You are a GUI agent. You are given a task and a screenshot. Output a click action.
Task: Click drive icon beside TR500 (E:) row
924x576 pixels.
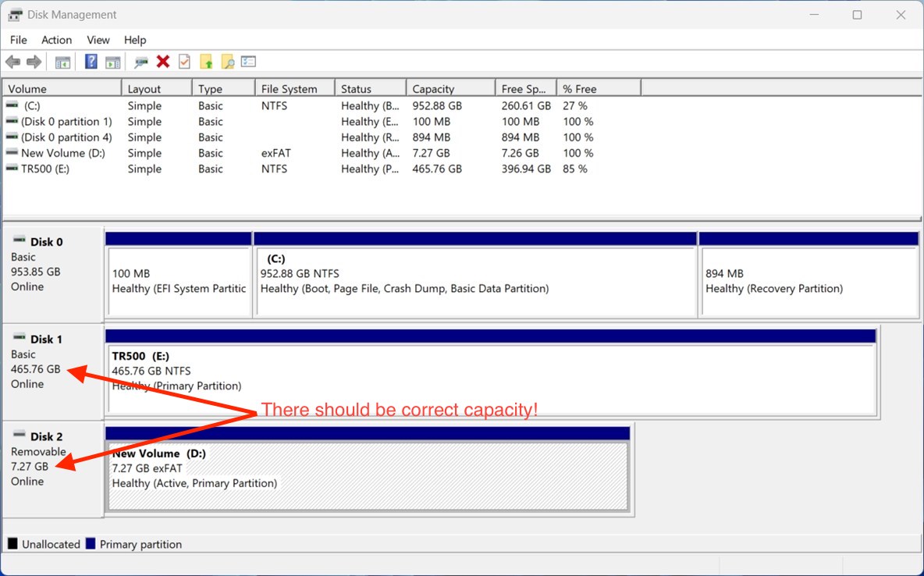pos(12,168)
